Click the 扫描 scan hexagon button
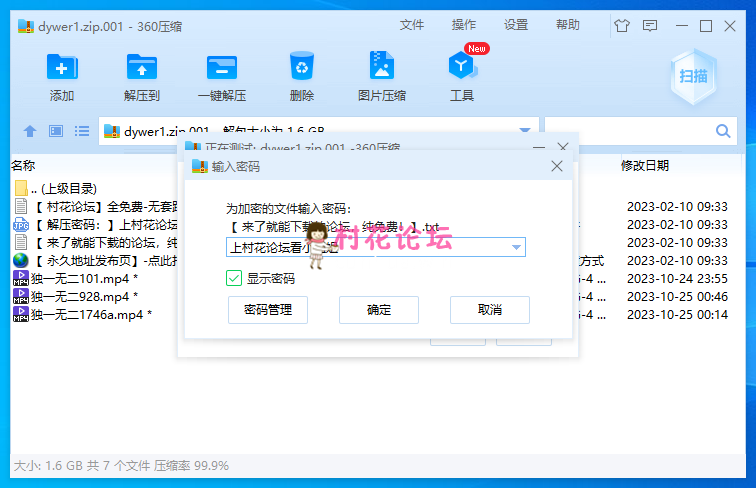756x488 pixels. 693,76
